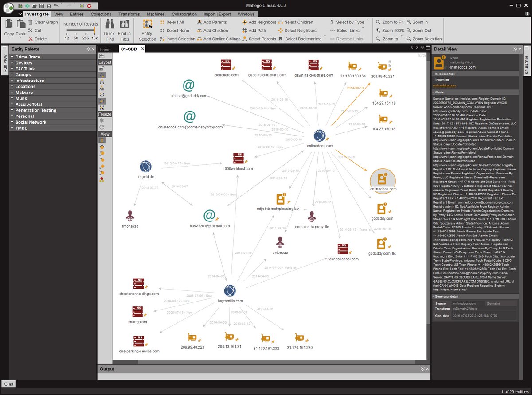Image resolution: width=532 pixels, height=395 pixels.
Task: Click Invert Selection button
Action: pyautogui.click(x=177, y=39)
